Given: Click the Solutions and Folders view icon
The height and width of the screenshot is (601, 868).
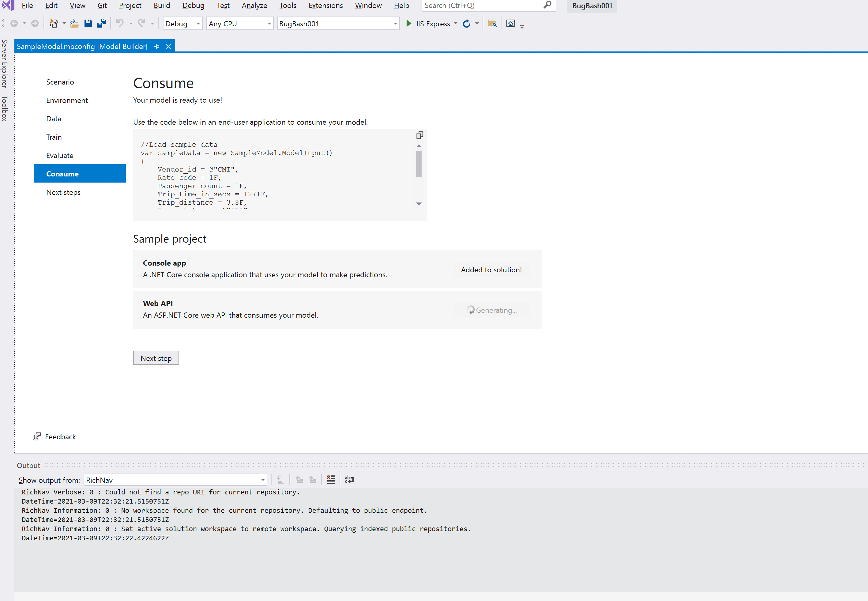Looking at the screenshot, I should click(x=510, y=23).
